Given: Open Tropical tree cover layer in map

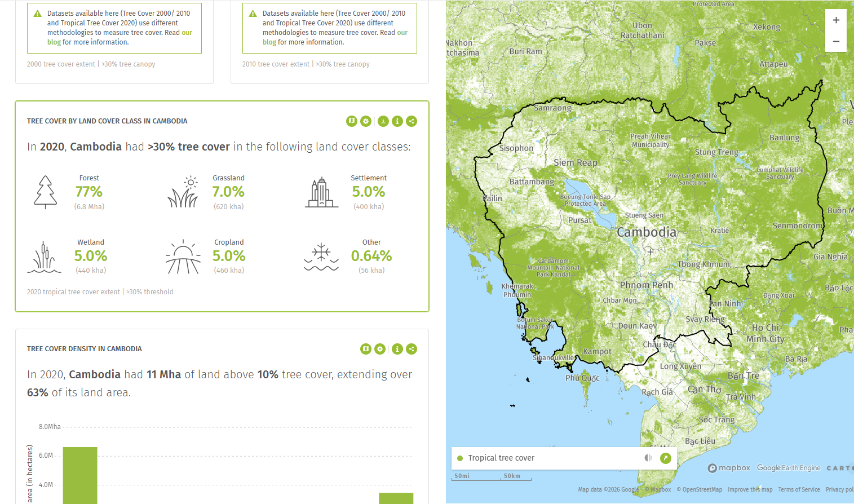Looking at the screenshot, I should point(666,458).
